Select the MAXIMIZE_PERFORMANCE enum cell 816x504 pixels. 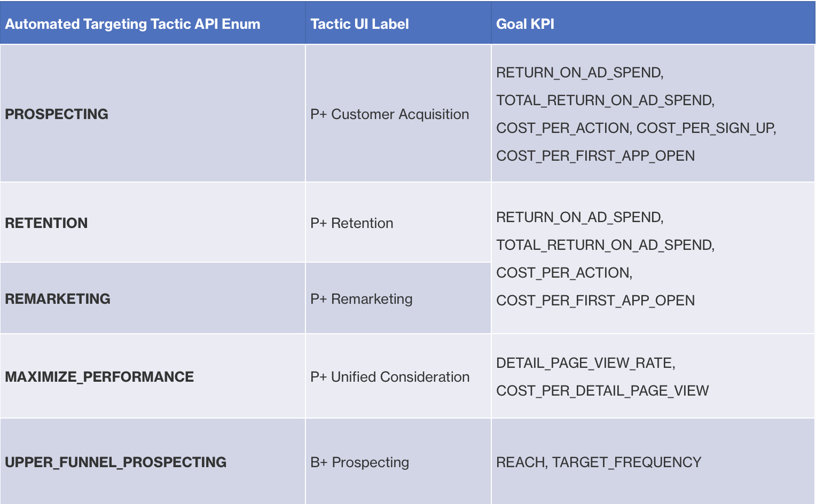(99, 377)
